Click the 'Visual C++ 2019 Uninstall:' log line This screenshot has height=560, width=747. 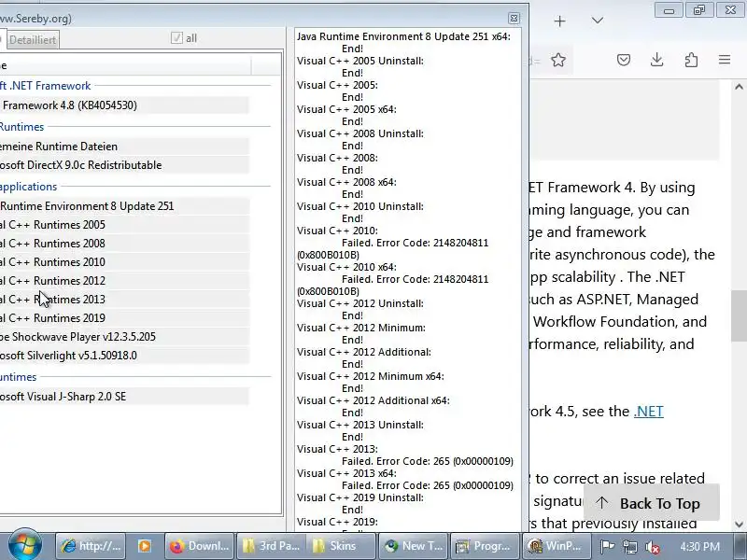coord(360,497)
